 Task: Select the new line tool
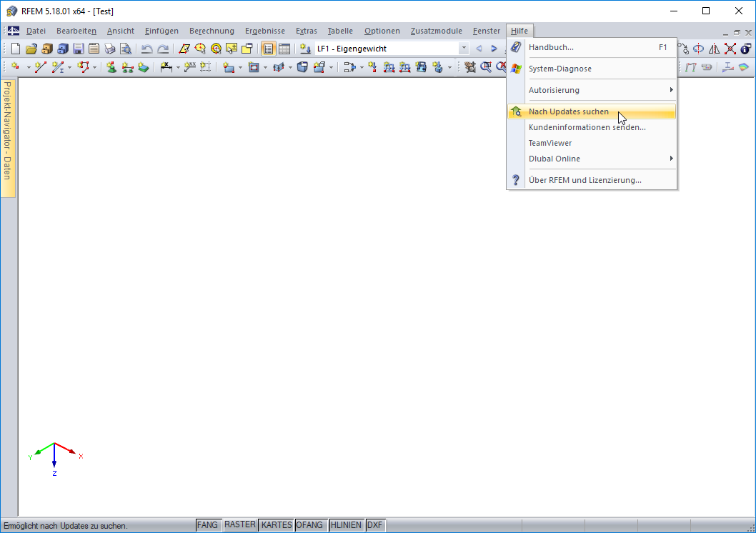(x=41, y=67)
